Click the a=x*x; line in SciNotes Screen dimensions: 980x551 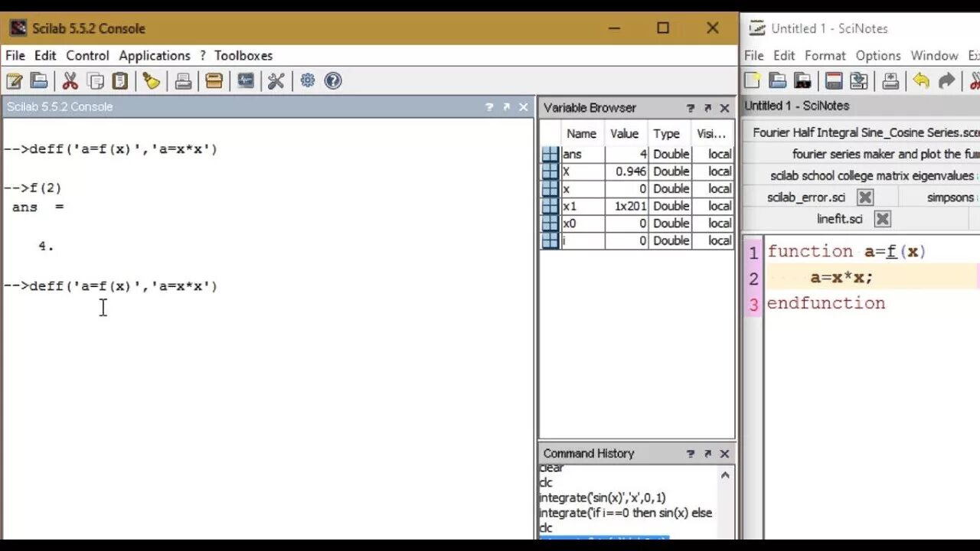click(x=841, y=278)
